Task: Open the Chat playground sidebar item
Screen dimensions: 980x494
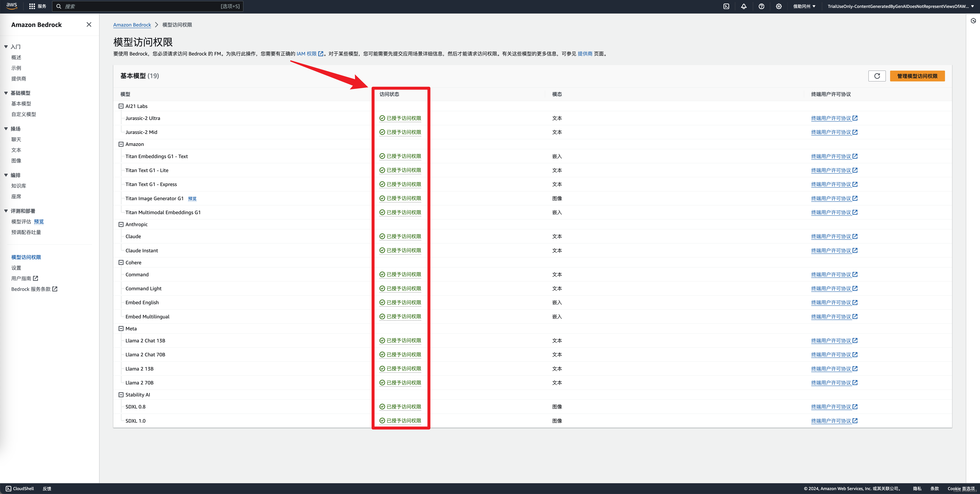Action: coord(16,140)
